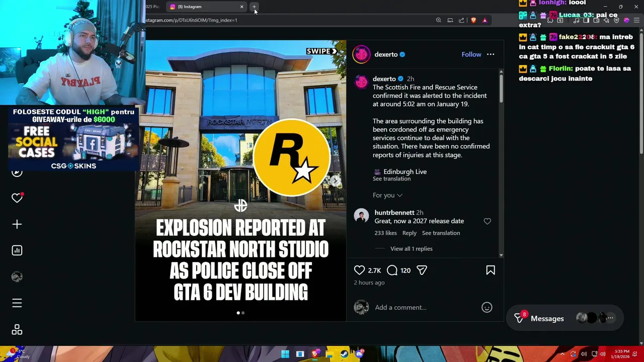Open File Explorer from the taskbar
This screenshot has width=644, height=362.
point(330,354)
